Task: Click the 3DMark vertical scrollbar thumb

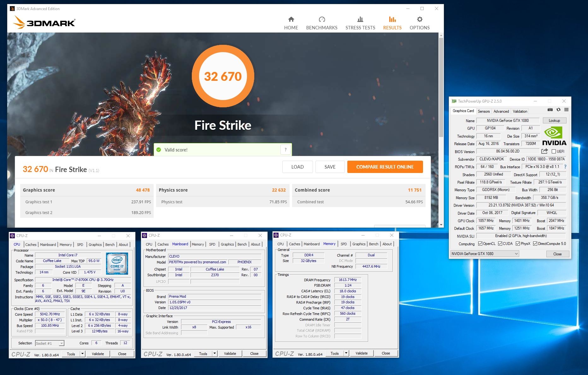Action: tap(441, 87)
